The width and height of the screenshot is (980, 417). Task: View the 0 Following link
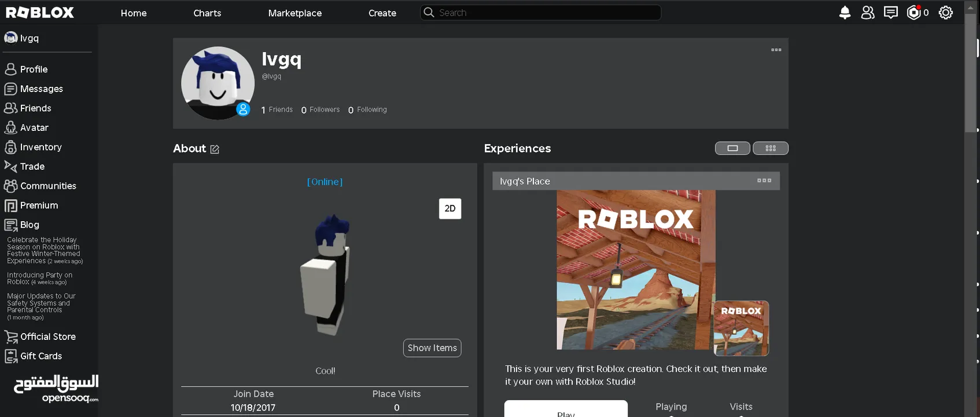click(367, 109)
